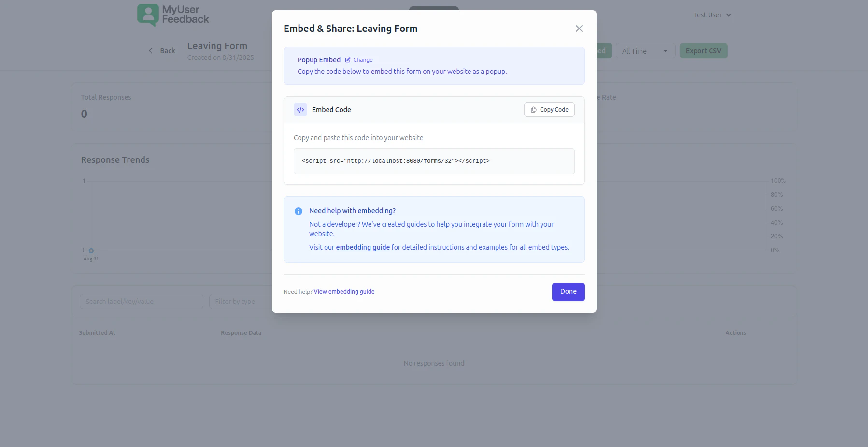
Task: Click the Popup Embed heading label
Action: point(319,60)
